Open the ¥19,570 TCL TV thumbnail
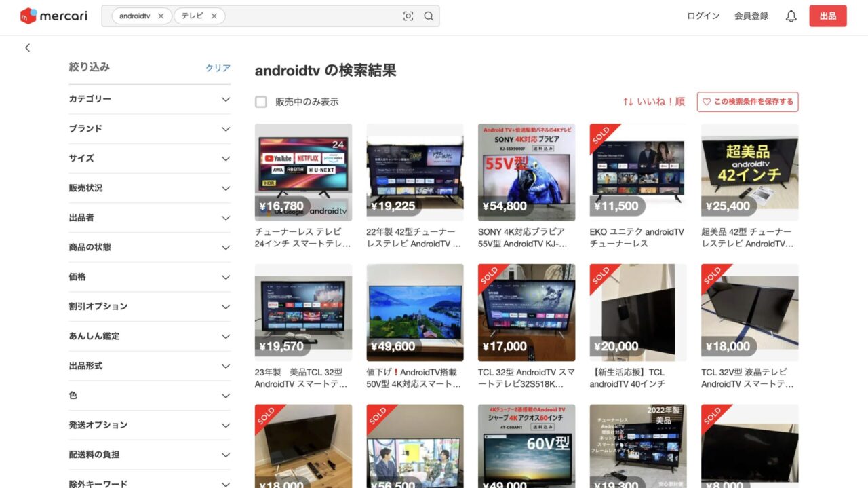This screenshot has height=488, width=868. point(303,313)
